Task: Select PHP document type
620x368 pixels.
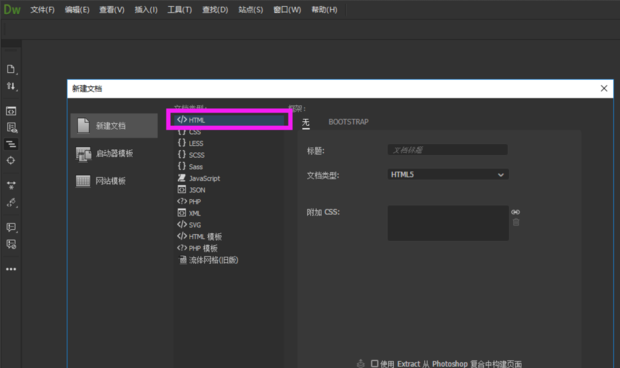Action: click(229, 202)
